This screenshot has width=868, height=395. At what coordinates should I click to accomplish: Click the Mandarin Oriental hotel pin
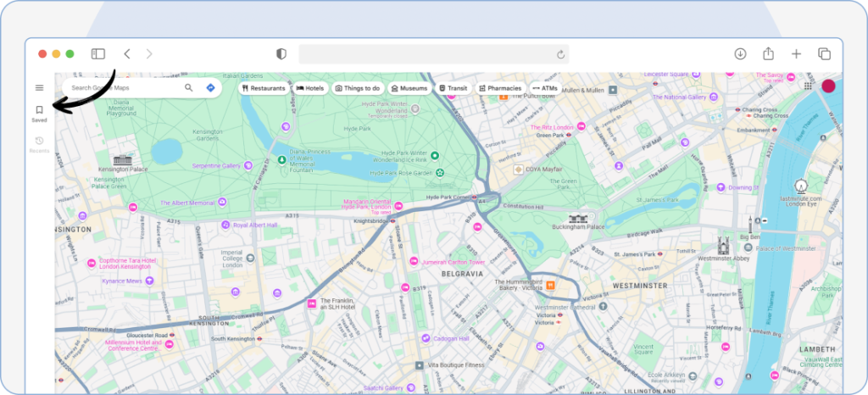click(398, 206)
